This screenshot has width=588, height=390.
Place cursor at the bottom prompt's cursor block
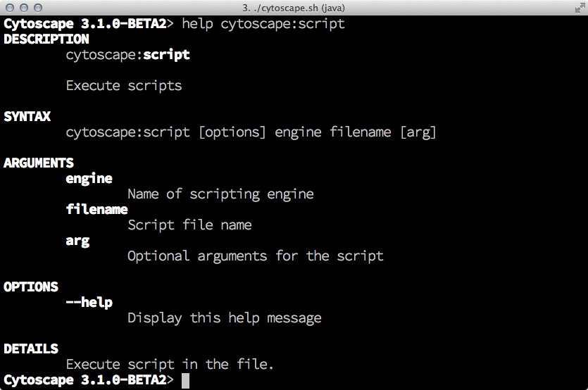[x=186, y=381]
